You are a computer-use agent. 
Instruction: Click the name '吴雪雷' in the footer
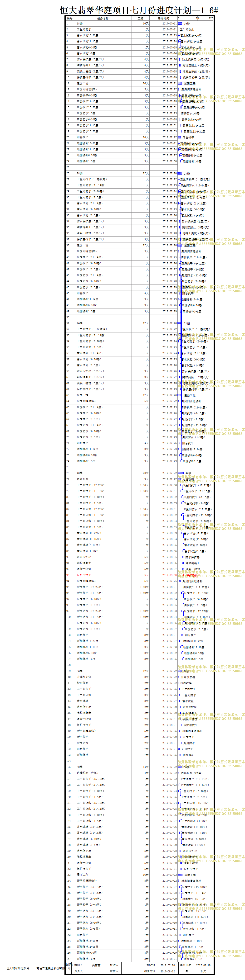[x=96, y=965]
